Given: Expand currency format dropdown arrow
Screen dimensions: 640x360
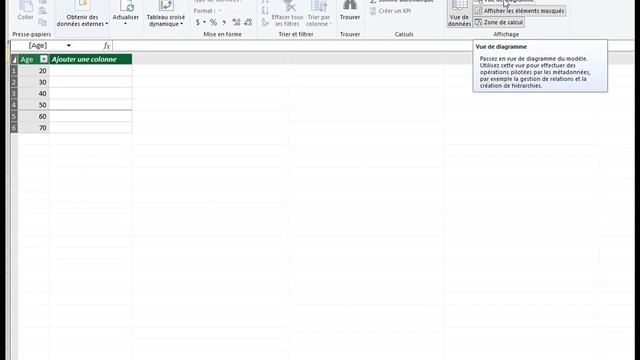Looking at the screenshot, I should (x=204, y=22).
